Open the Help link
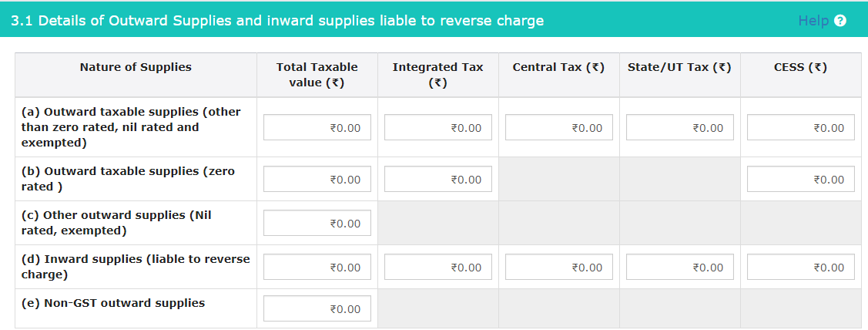This screenshot has width=868, height=330. click(813, 21)
